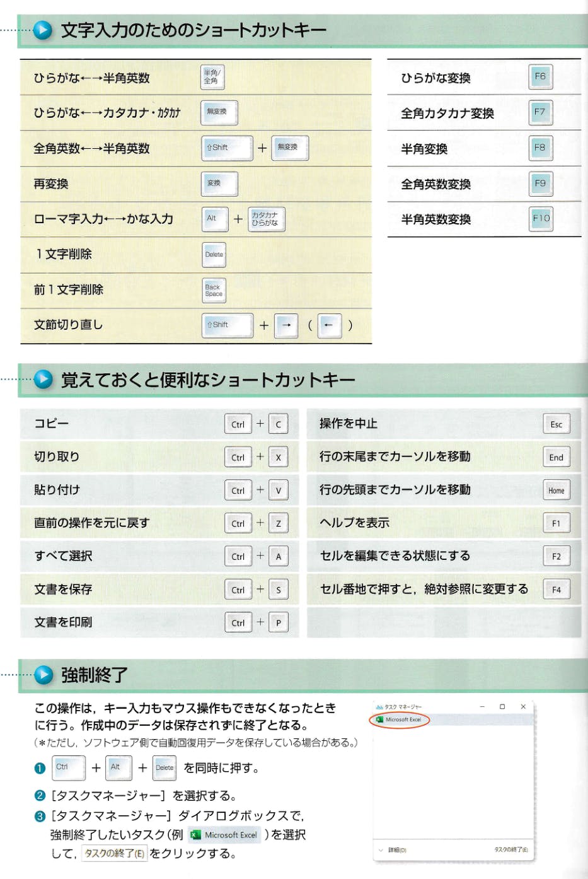Click the 半角/全角 key image

pyautogui.click(x=212, y=78)
